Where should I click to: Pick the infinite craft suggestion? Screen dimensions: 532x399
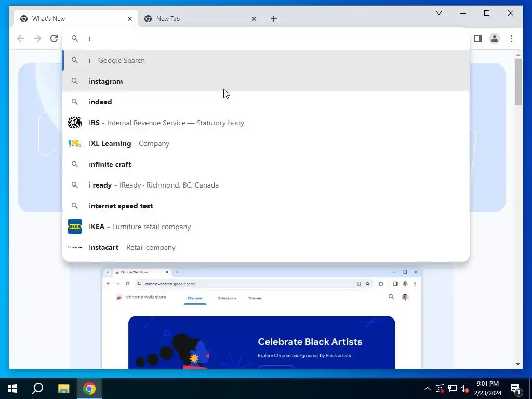click(x=266, y=164)
